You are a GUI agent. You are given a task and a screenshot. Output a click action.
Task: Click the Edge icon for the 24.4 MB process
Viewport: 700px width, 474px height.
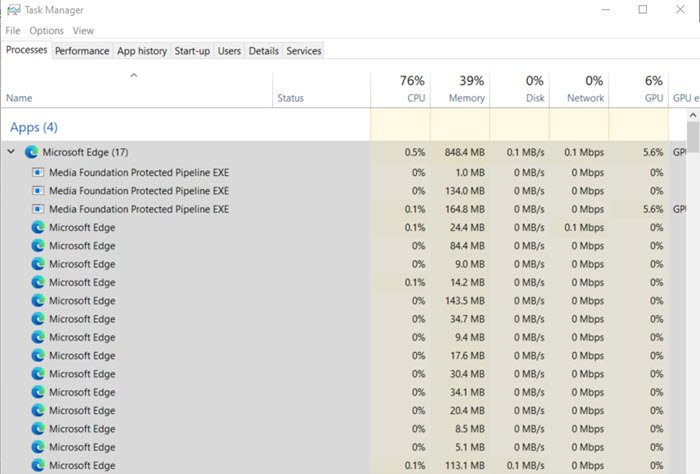pyautogui.click(x=38, y=227)
